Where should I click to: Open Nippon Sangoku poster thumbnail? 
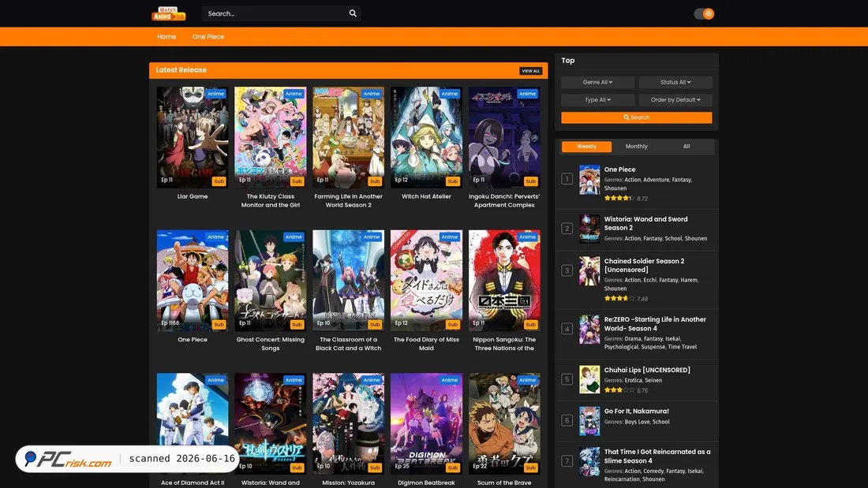coord(504,281)
